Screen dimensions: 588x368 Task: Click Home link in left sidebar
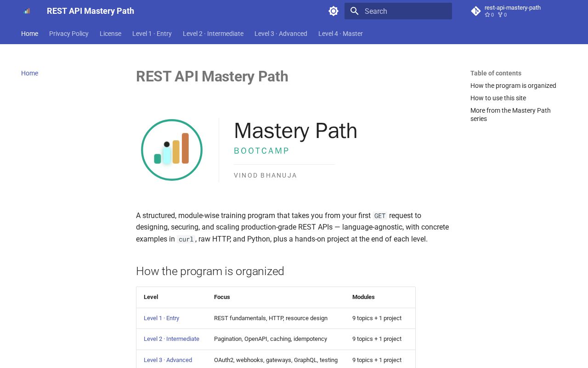(x=30, y=73)
